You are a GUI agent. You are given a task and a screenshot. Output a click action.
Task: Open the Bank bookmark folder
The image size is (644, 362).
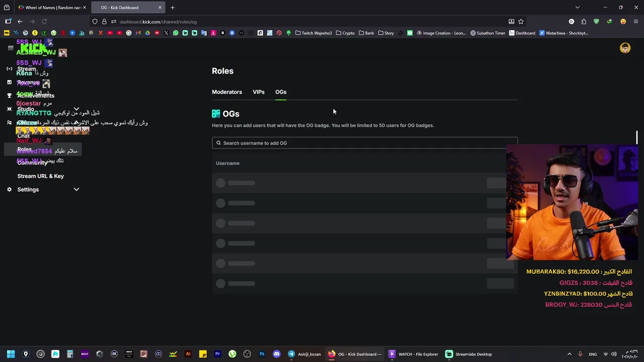[x=366, y=33]
